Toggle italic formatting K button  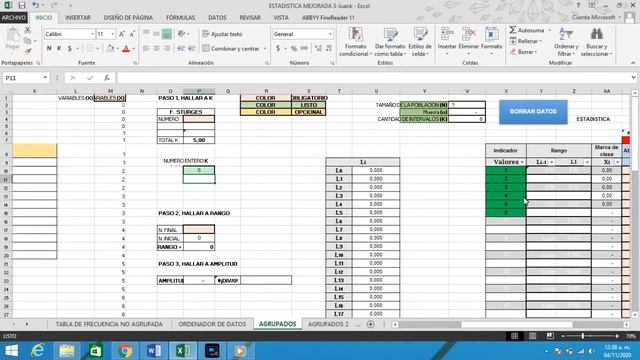(59, 49)
